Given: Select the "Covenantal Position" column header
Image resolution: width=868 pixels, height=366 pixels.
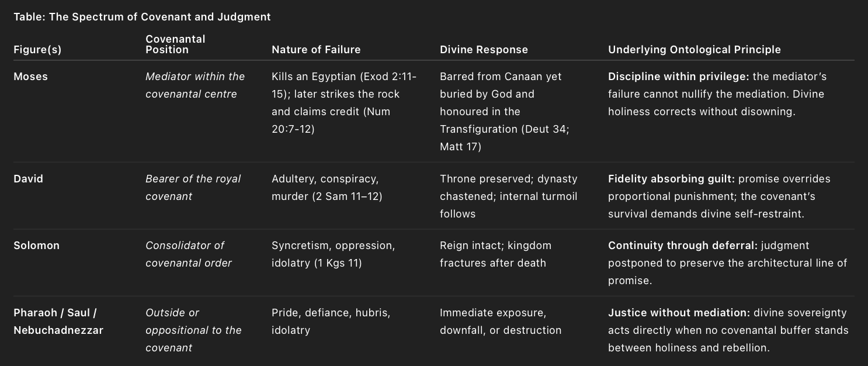Looking at the screenshot, I should pyautogui.click(x=175, y=44).
